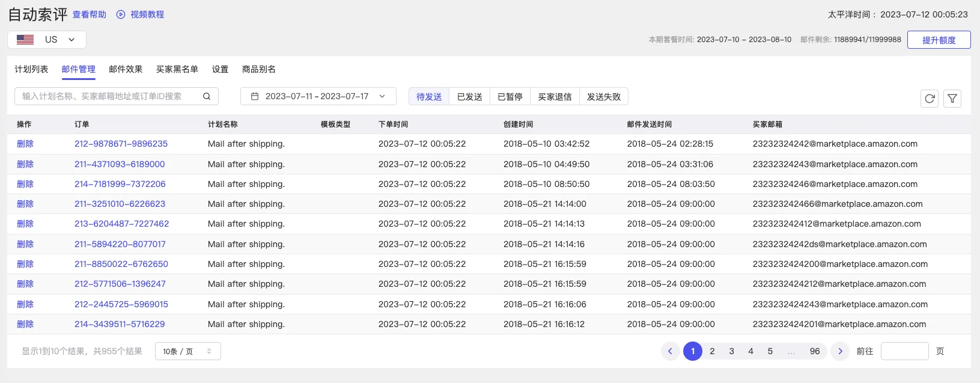The height and width of the screenshot is (383, 980).
Task: Delete order 214-3439511-5716229 row
Action: 25,324
